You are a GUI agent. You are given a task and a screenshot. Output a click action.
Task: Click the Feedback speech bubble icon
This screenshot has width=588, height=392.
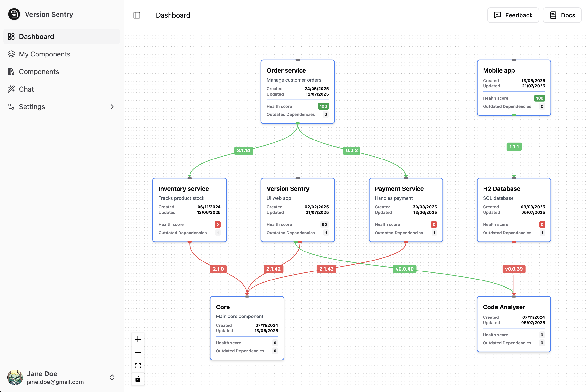(497, 15)
